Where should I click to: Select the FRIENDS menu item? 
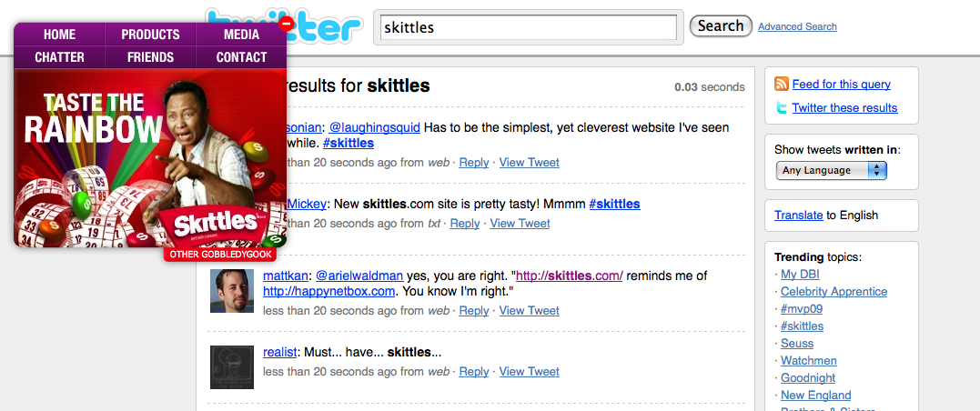[151, 57]
